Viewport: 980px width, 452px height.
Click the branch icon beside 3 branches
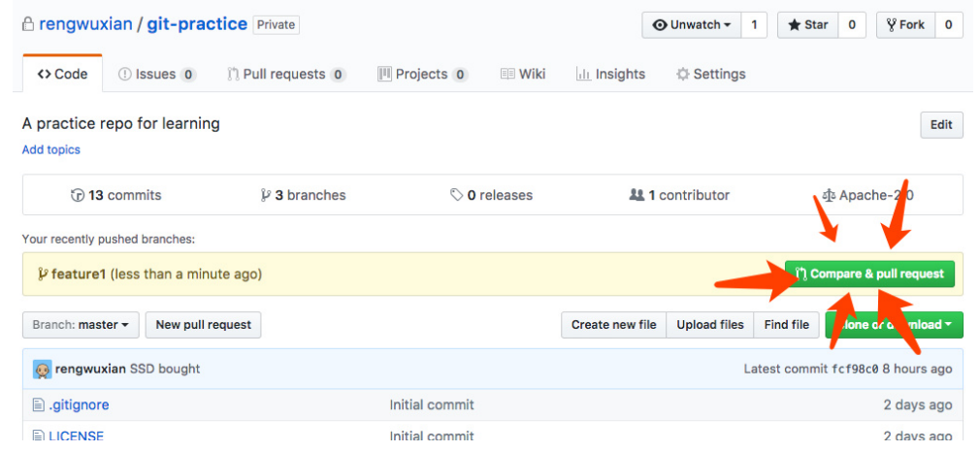click(x=265, y=195)
